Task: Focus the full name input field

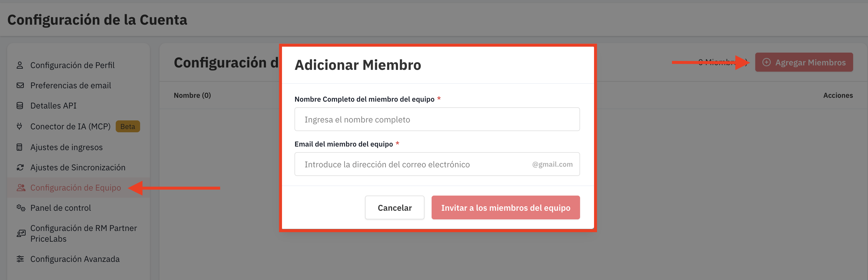Action: (437, 119)
